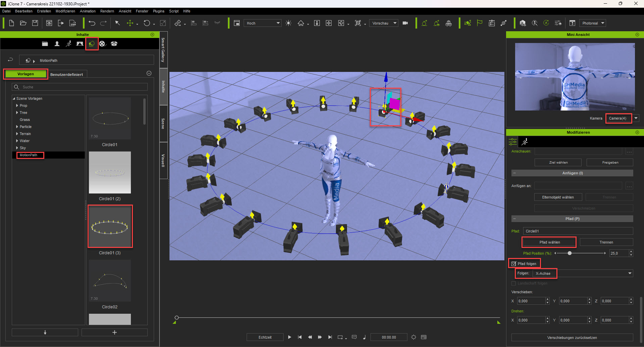Open the motion tab in the Modifizieren panel
Viewport: 644px width, 347px height.
point(525,142)
